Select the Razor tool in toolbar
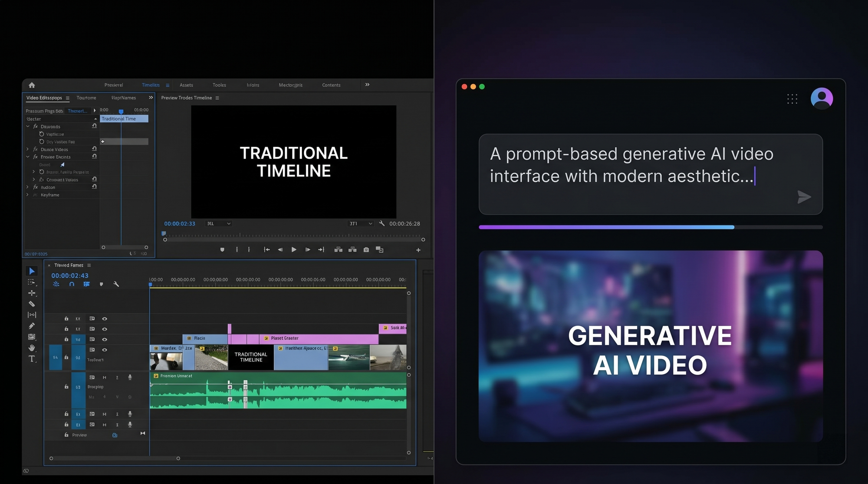 (32, 304)
